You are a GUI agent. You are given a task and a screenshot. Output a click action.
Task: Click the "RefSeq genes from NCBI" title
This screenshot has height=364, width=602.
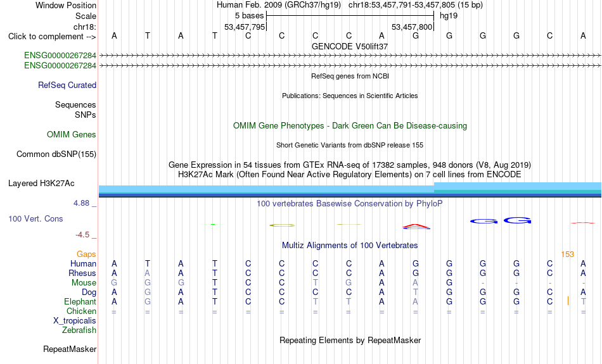point(350,76)
